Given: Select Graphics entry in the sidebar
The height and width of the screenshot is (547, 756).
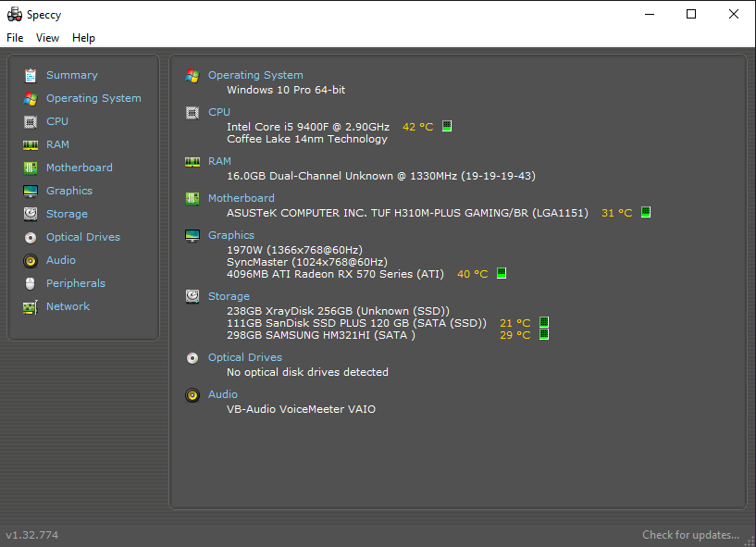Looking at the screenshot, I should (69, 191).
